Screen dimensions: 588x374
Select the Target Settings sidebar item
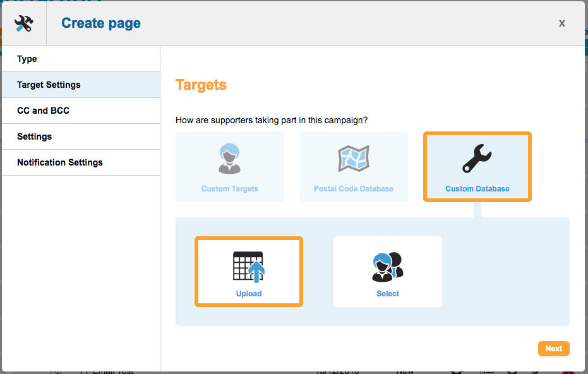click(49, 85)
